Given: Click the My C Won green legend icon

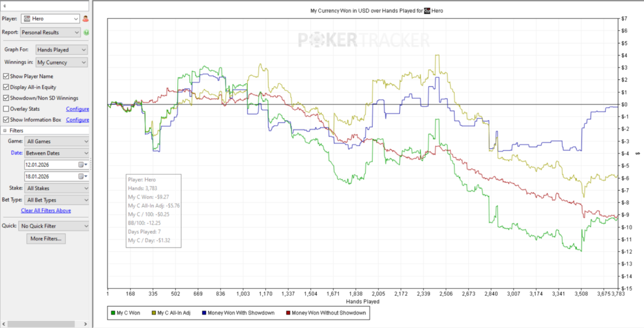Looking at the screenshot, I should pos(114,313).
